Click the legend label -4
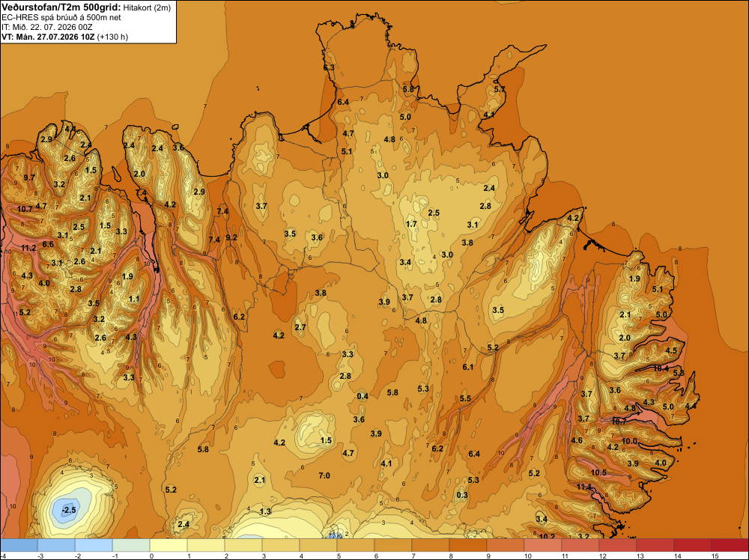This screenshot has height=560, width=749. pyautogui.click(x=3, y=556)
